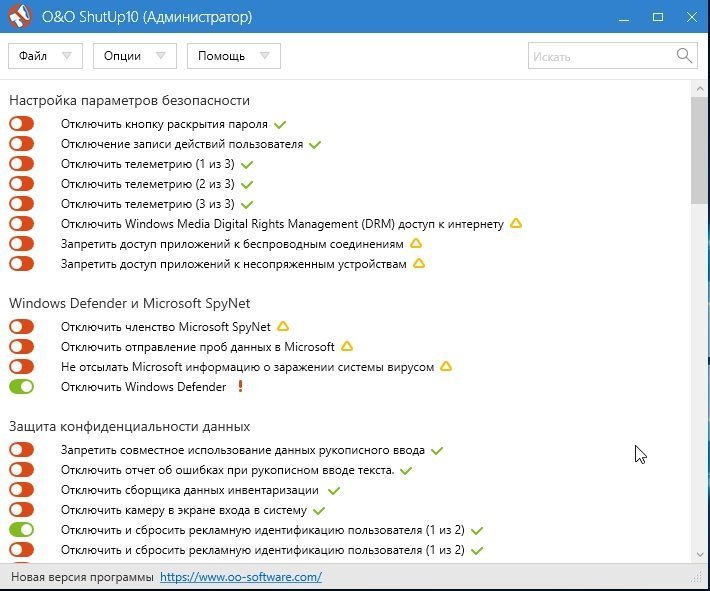Click warning triangle beside 'несопряженным устройствам'
Viewport: 710px width, 591px height.
419,263
